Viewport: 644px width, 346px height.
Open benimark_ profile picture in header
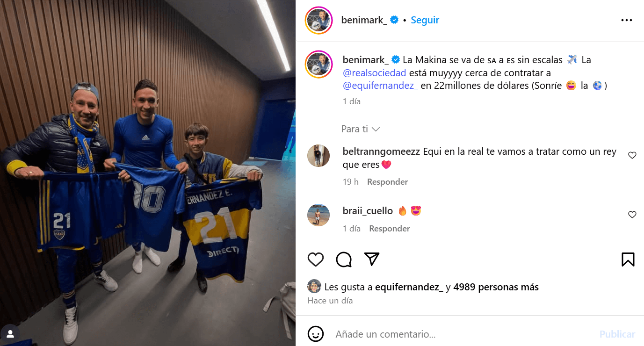click(x=318, y=20)
